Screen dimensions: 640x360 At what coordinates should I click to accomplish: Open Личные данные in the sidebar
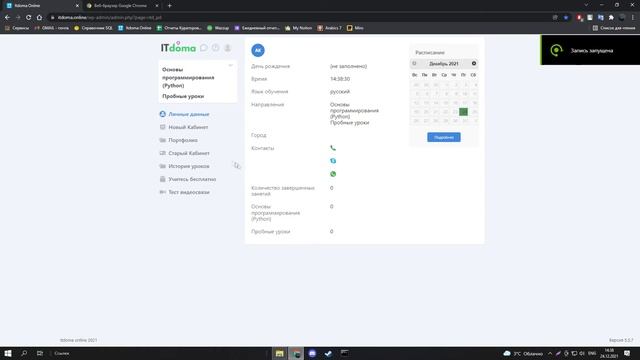click(184, 114)
